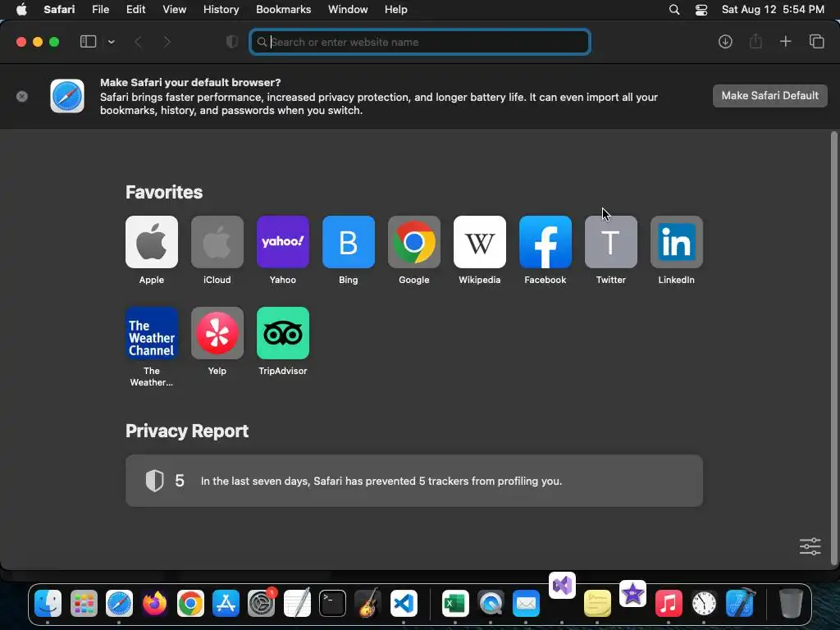Open the Help menu
The image size is (840, 630).
[x=396, y=10]
